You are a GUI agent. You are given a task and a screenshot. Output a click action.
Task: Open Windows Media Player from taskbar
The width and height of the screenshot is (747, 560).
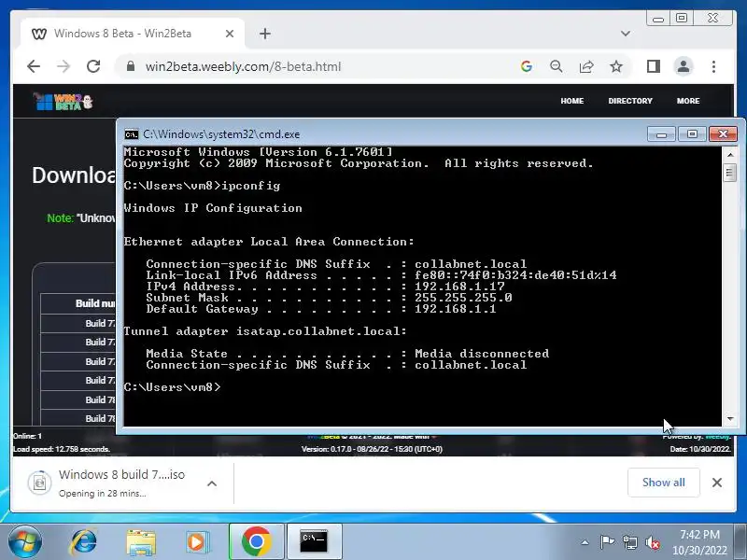point(197,542)
